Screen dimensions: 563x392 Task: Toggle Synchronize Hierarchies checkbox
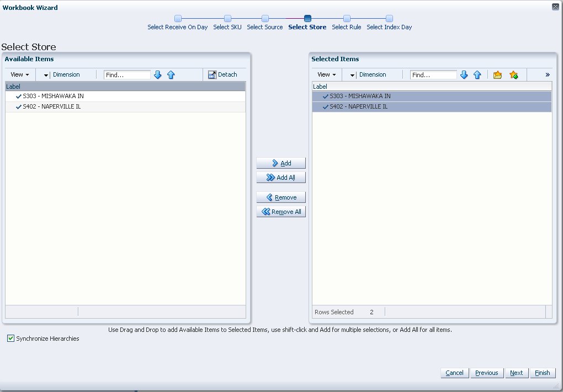pos(11,338)
